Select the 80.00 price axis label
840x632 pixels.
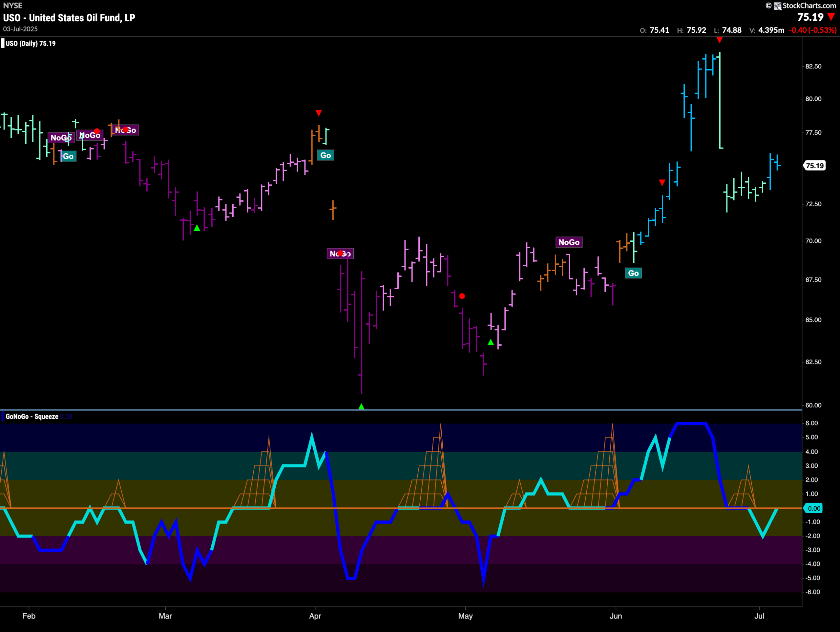coord(813,99)
